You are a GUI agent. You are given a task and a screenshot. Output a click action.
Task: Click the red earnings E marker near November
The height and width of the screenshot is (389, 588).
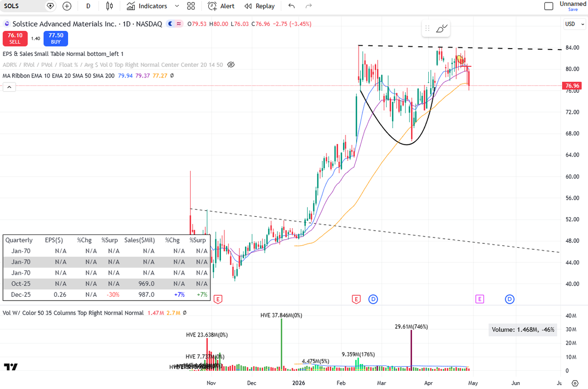point(218,298)
